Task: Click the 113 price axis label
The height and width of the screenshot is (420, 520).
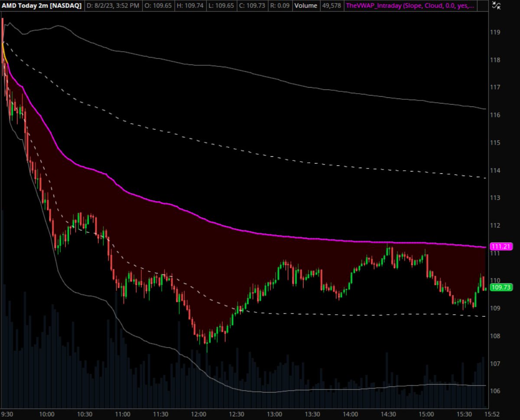Action: coord(496,198)
